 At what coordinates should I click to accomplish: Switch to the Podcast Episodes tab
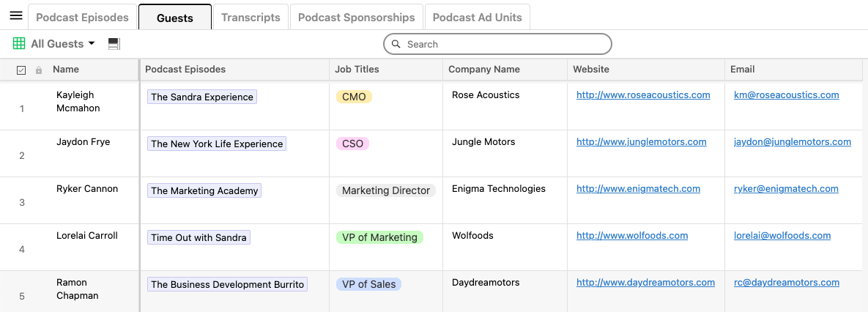pos(82,17)
